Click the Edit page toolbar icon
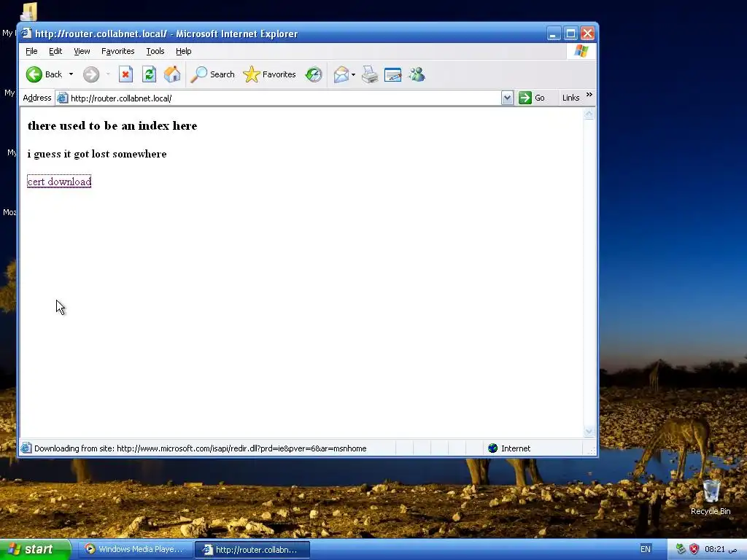 coord(393,74)
